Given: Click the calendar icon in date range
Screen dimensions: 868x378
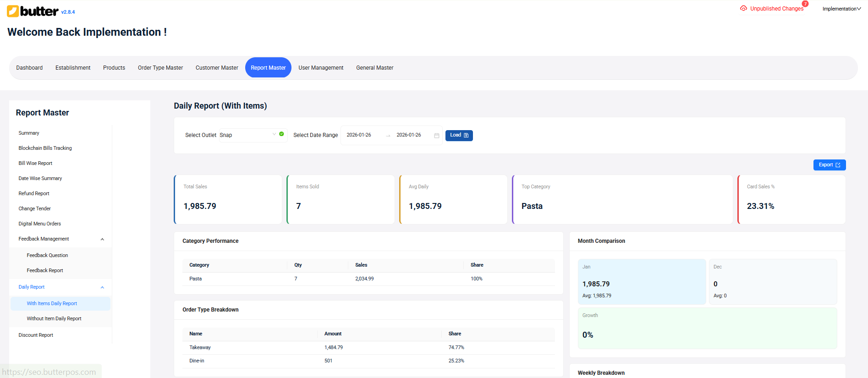Looking at the screenshot, I should [436, 136].
